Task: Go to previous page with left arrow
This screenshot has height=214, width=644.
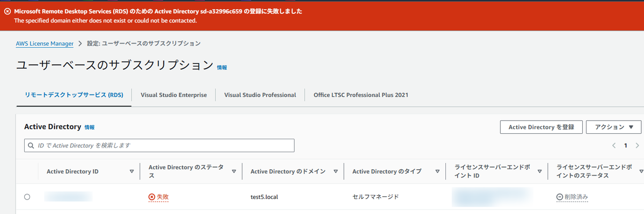Action: tap(614, 146)
